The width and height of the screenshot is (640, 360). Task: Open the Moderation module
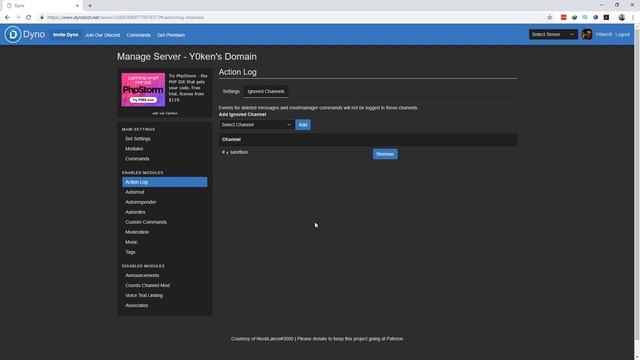tap(164, 232)
